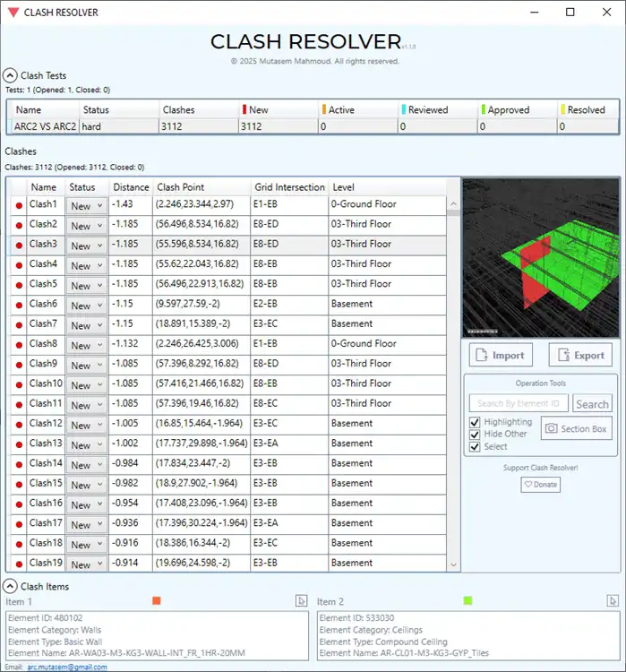Click the Donate button
Image resolution: width=626 pixels, height=672 pixels.
pos(540,484)
